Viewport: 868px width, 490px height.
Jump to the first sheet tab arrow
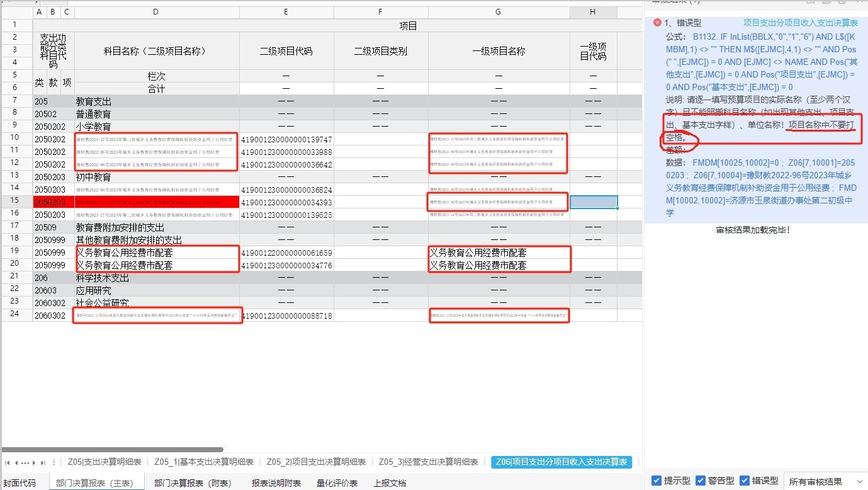8,462
